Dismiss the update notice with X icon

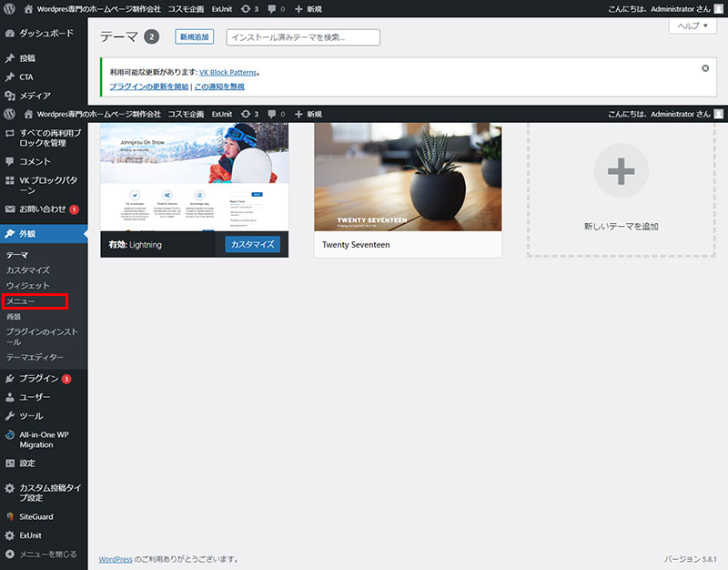pyautogui.click(x=706, y=68)
